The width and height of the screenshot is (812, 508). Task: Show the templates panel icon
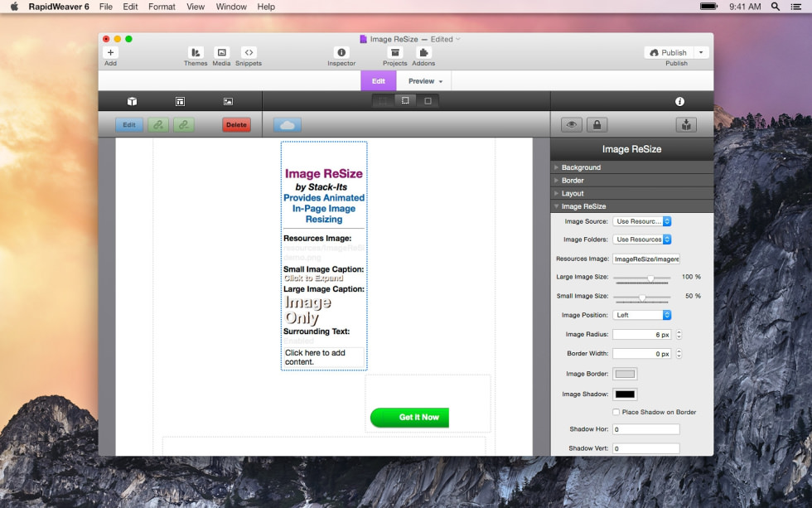(x=181, y=101)
